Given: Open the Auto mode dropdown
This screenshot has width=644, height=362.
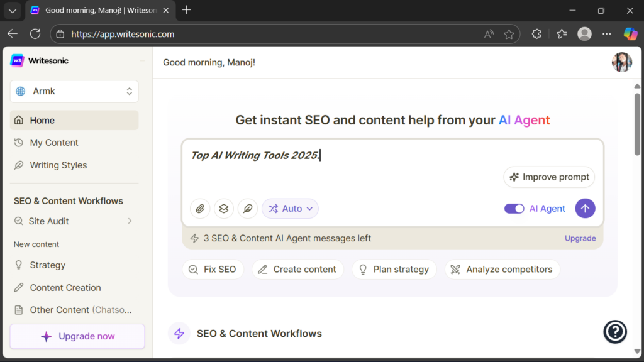Looking at the screenshot, I should pyautogui.click(x=291, y=209).
